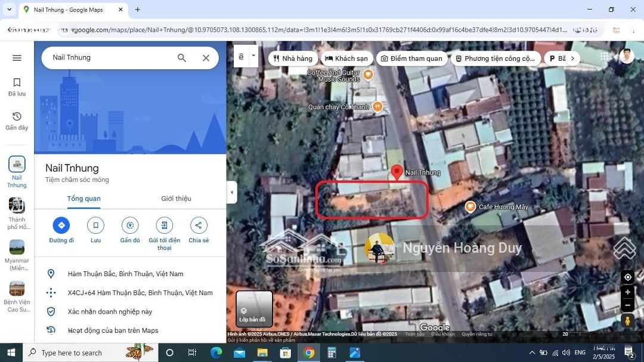
Task: Select the Tổng quan tab
Action: pos(83,199)
